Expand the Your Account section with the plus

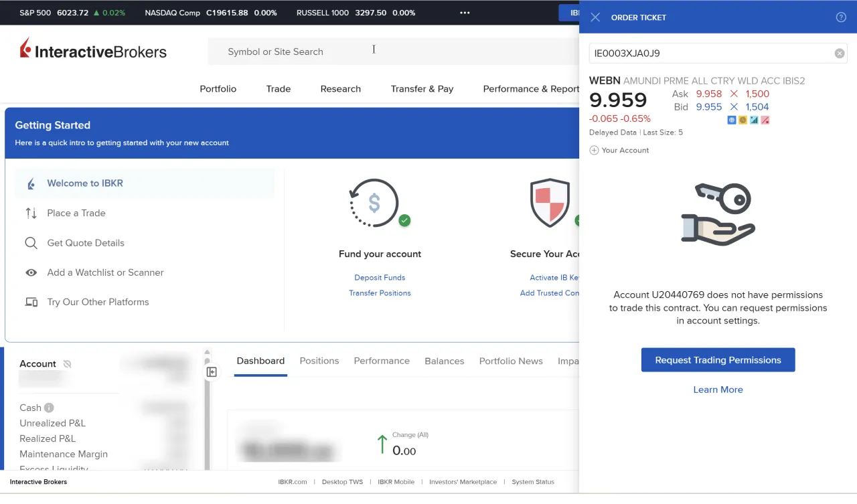pos(594,150)
